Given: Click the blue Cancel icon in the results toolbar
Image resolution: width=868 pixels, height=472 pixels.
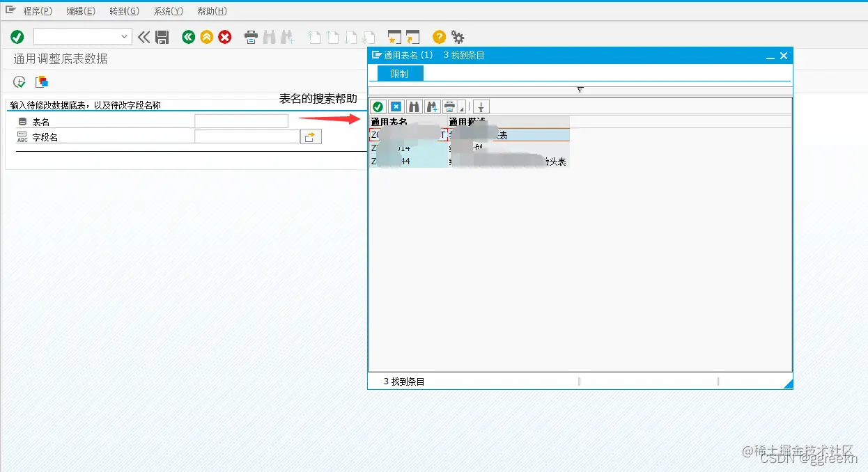Looking at the screenshot, I should coord(396,107).
